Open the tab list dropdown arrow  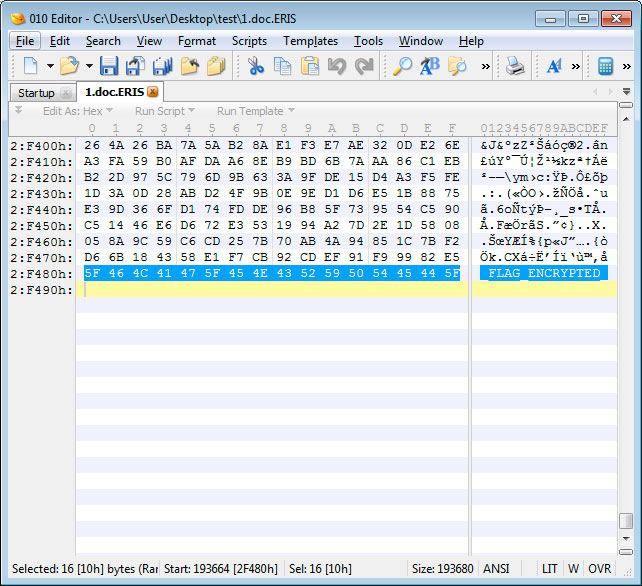click(626, 91)
